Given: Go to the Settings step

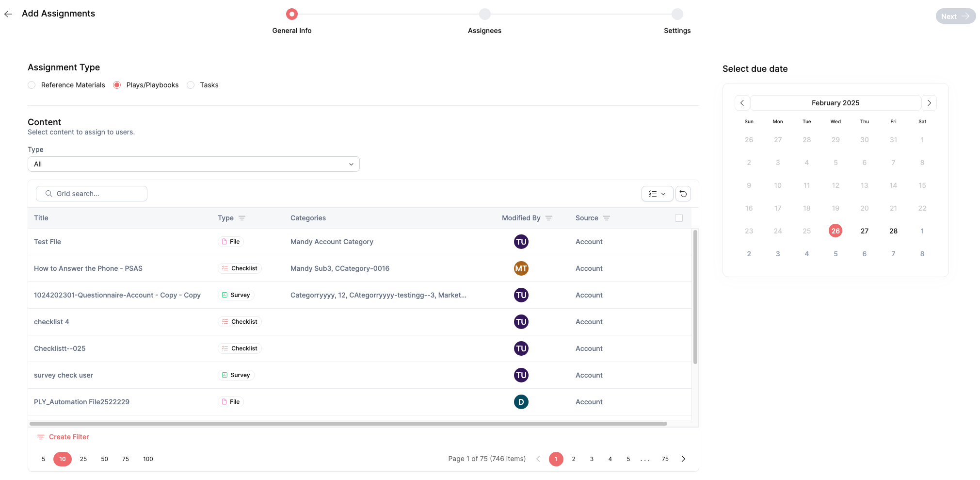Looking at the screenshot, I should click(x=677, y=14).
